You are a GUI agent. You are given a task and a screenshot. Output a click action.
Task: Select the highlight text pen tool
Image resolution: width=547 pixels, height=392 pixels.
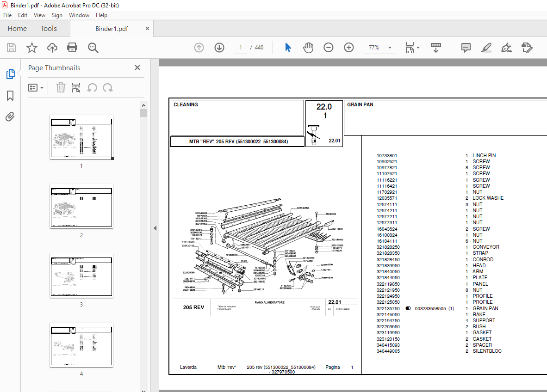486,48
